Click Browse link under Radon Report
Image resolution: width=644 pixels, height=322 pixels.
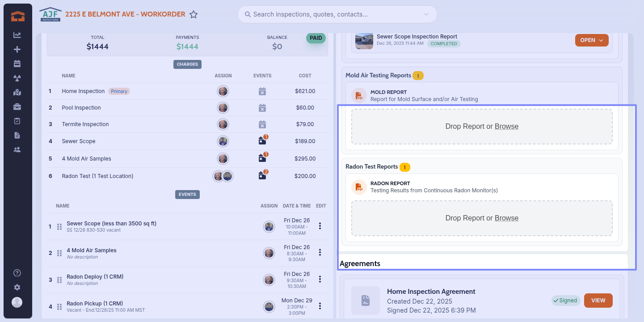tap(506, 218)
